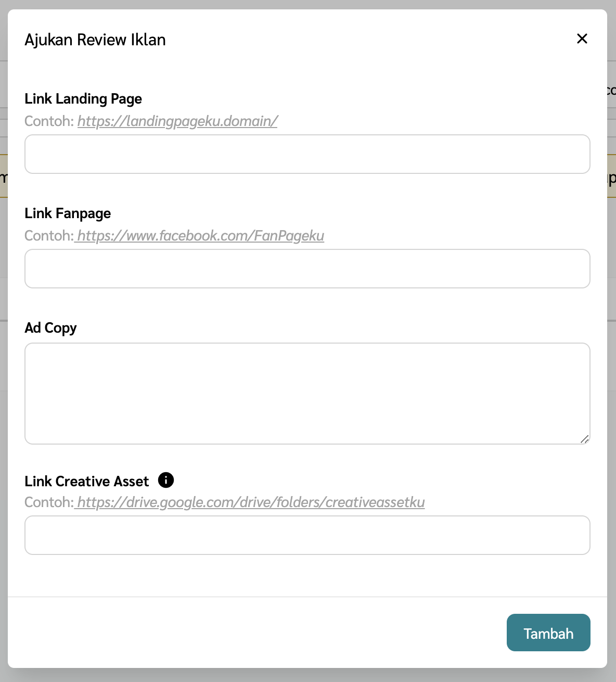Click the Ad Copy textarea resize handle
The width and height of the screenshot is (616, 682).
click(x=585, y=439)
